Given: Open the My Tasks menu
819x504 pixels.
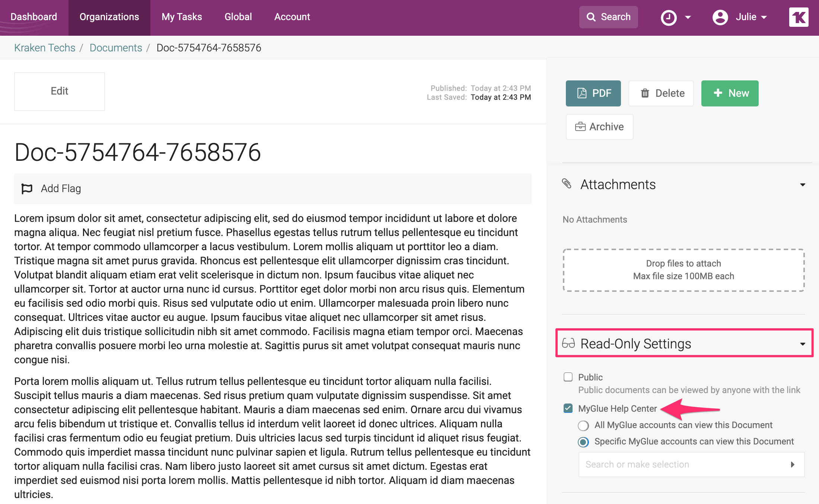Looking at the screenshot, I should coord(182,17).
